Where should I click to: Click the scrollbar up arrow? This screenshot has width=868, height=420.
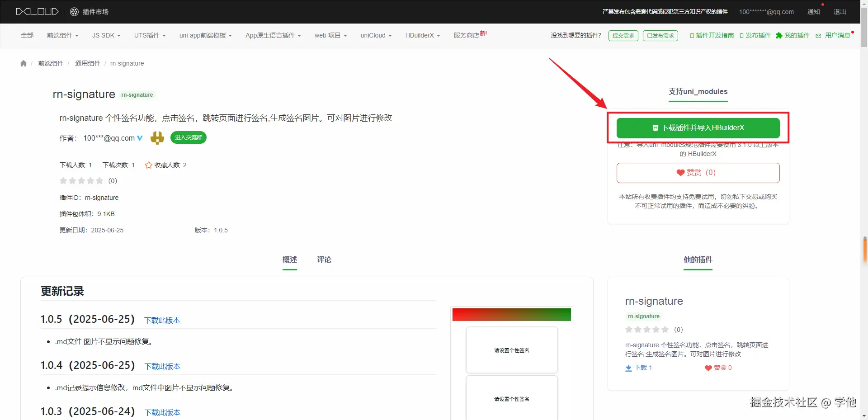tap(864, 4)
